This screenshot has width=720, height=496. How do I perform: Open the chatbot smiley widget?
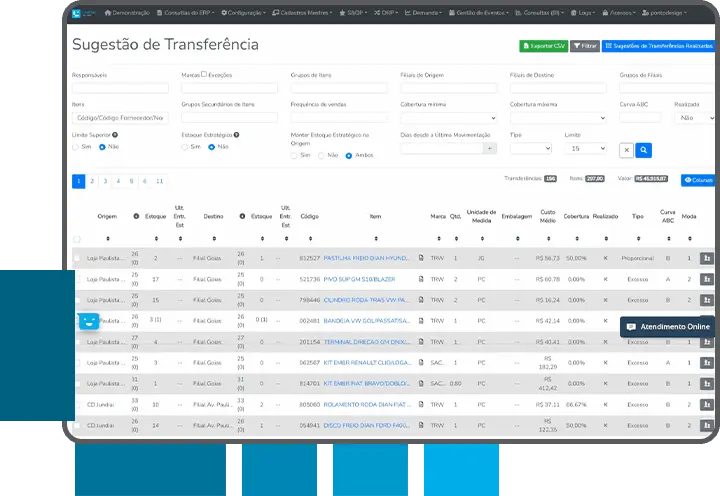(x=89, y=321)
